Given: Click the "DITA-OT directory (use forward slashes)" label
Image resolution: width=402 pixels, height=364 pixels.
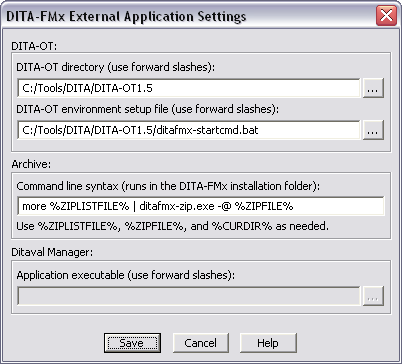Looking at the screenshot, I should point(116,67).
